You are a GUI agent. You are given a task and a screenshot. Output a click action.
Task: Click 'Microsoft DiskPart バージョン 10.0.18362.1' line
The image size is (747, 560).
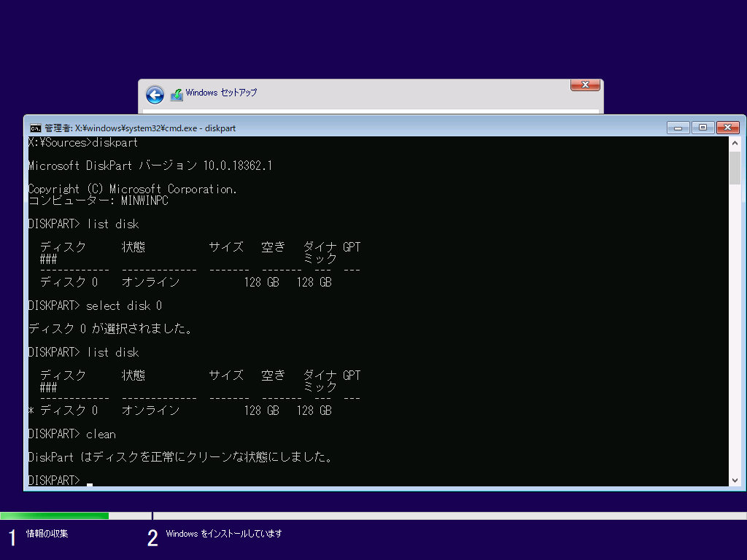tap(150, 166)
